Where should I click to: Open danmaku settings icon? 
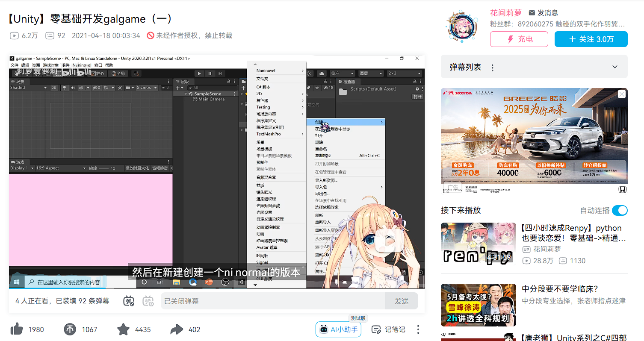148,301
